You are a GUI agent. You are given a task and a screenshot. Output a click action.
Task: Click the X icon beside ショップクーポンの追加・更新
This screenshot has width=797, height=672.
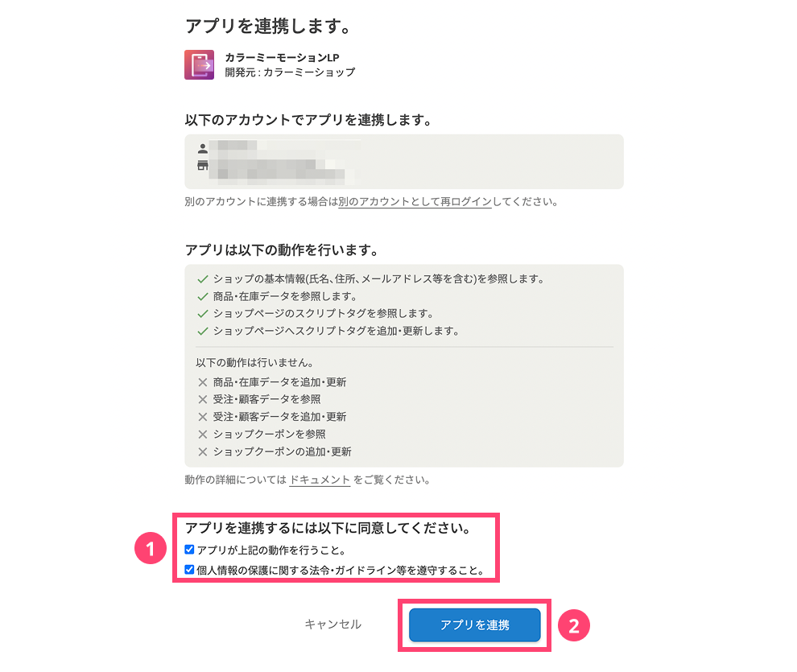pyautogui.click(x=203, y=451)
